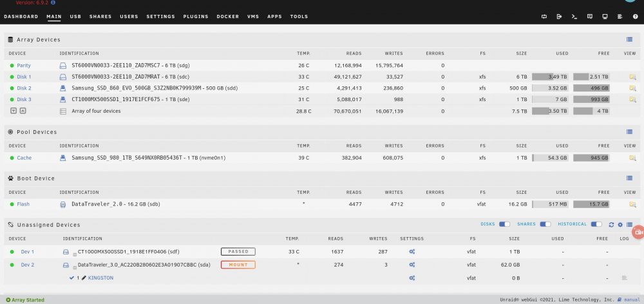Open the APPS tab
The height and width of the screenshot is (304, 644).
pyautogui.click(x=274, y=17)
